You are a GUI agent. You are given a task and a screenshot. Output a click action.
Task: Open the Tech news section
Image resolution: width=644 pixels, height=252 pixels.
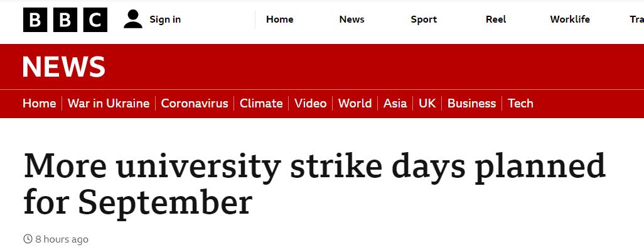pos(520,104)
